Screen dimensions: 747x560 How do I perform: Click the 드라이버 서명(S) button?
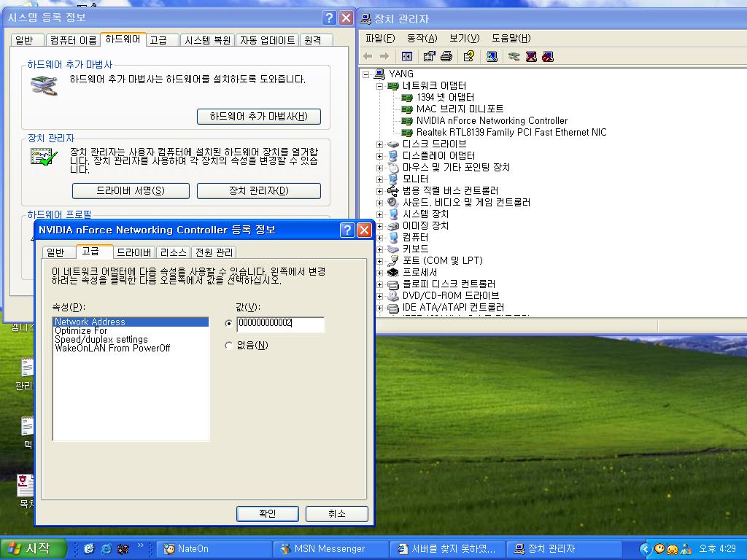click(131, 191)
